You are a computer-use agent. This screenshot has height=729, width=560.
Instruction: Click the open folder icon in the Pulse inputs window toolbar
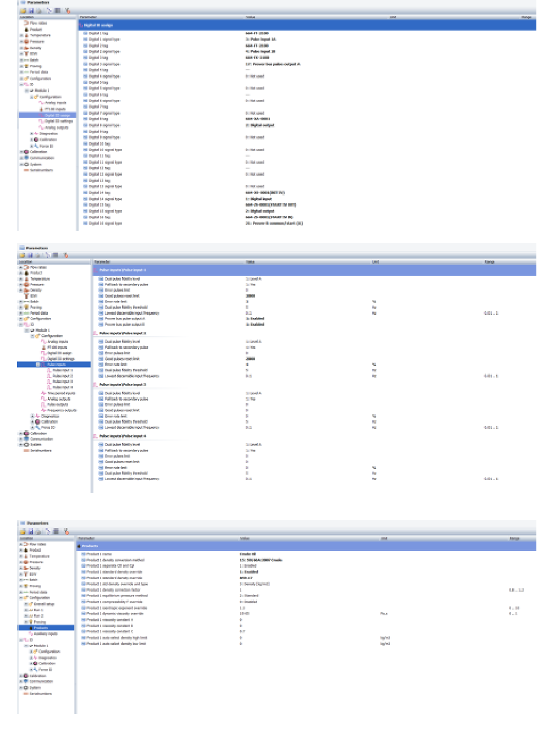[x=23, y=255]
